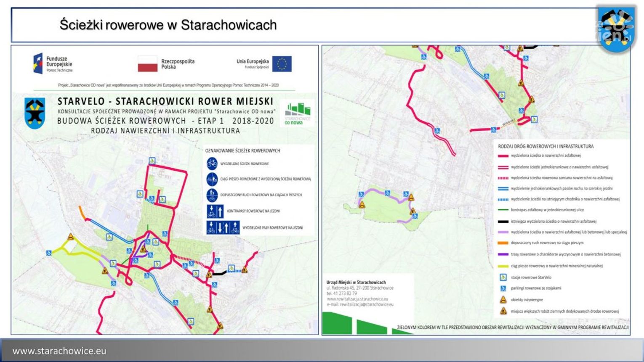Viewport: 644px width, 362px height.
Task: Click the 'stacje rowerowe StarVelo' legend icon
Action: 503,277
